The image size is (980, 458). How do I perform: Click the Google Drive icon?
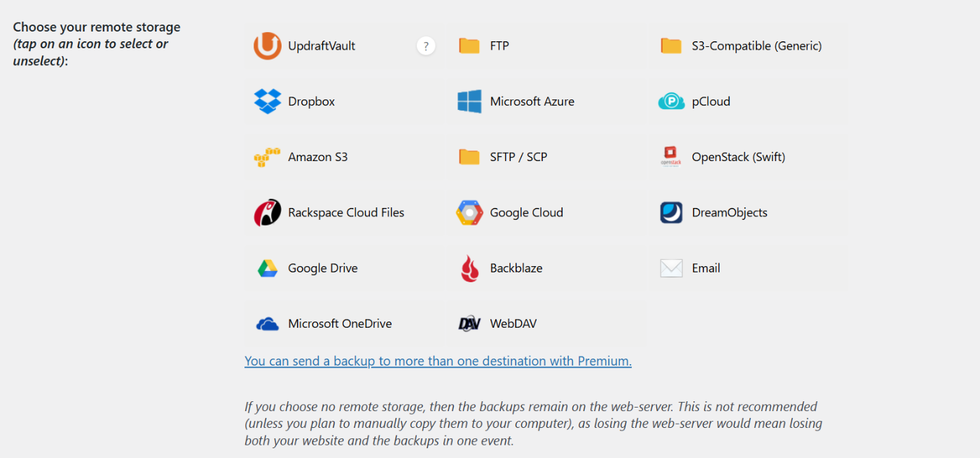click(268, 268)
